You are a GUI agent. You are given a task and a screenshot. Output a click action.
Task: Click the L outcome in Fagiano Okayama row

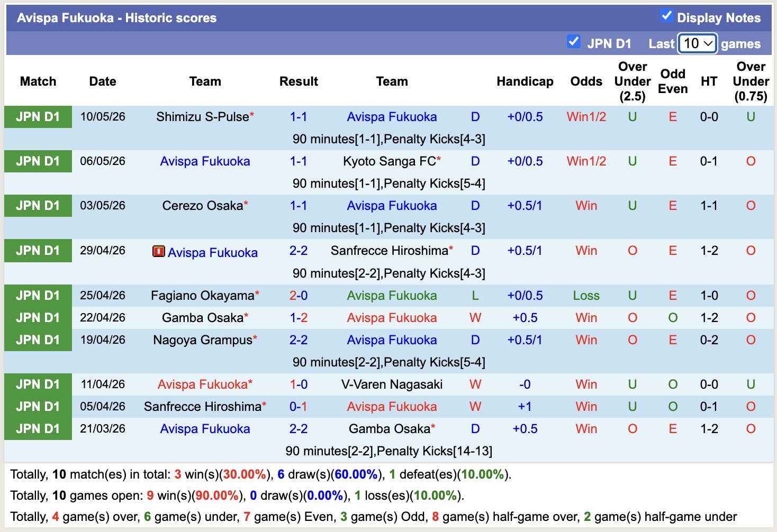(x=475, y=296)
